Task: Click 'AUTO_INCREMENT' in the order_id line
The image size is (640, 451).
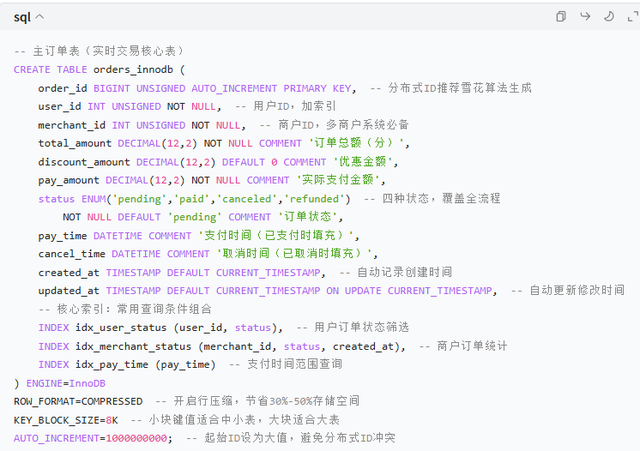Action: click(234, 88)
